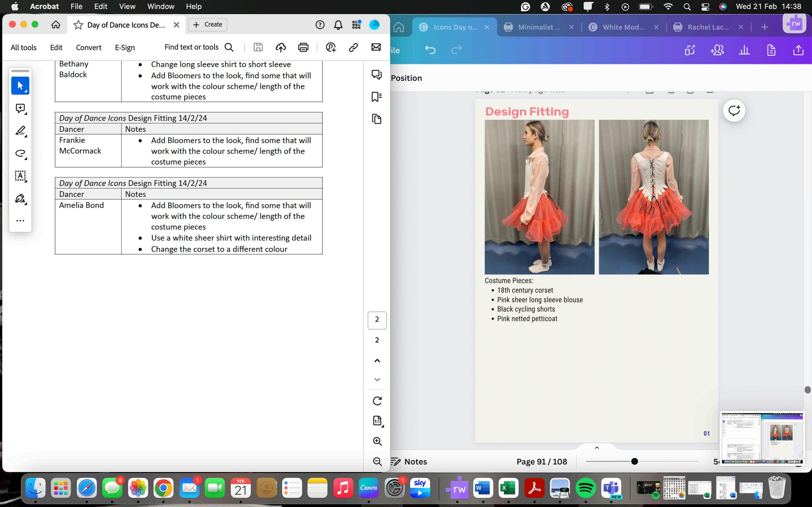
Task: Go to next page with down chevron
Action: click(377, 380)
